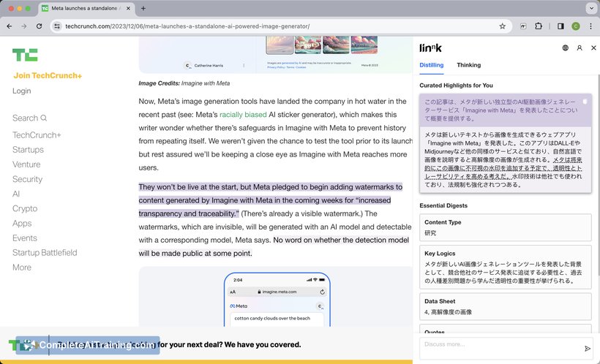600x364 pixels.
Task: Open the green Chrome profile avatar
Action: click(576, 26)
